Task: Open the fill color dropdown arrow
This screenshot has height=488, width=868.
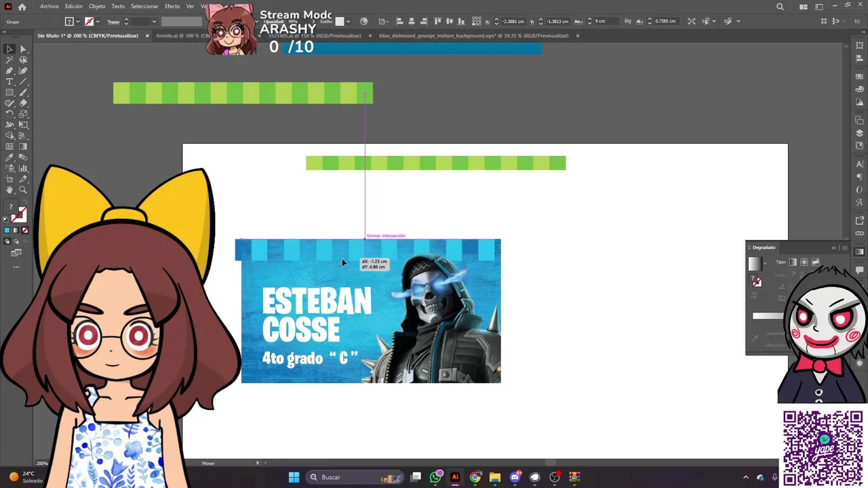Action: [78, 22]
